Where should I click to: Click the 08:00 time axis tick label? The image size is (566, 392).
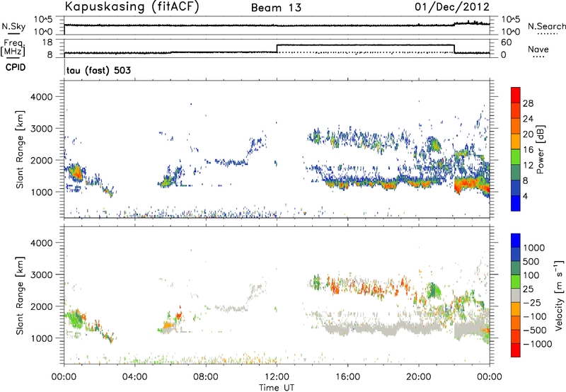[x=206, y=377]
